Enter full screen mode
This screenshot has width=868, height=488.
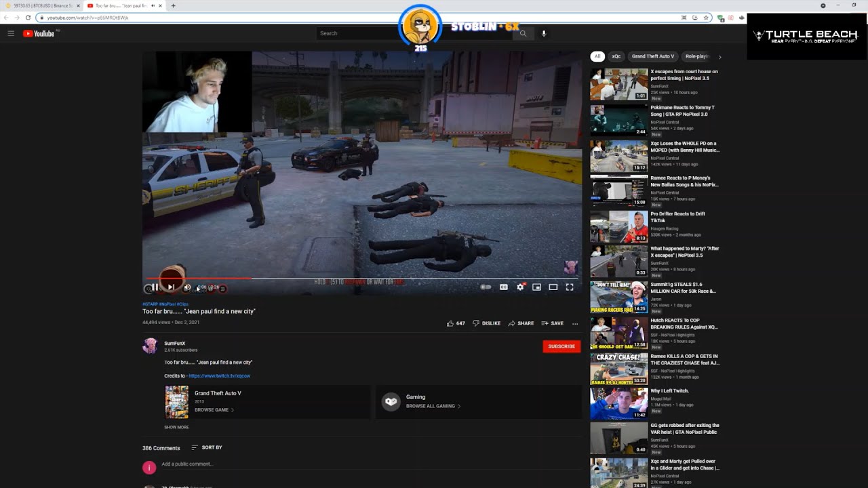point(570,287)
